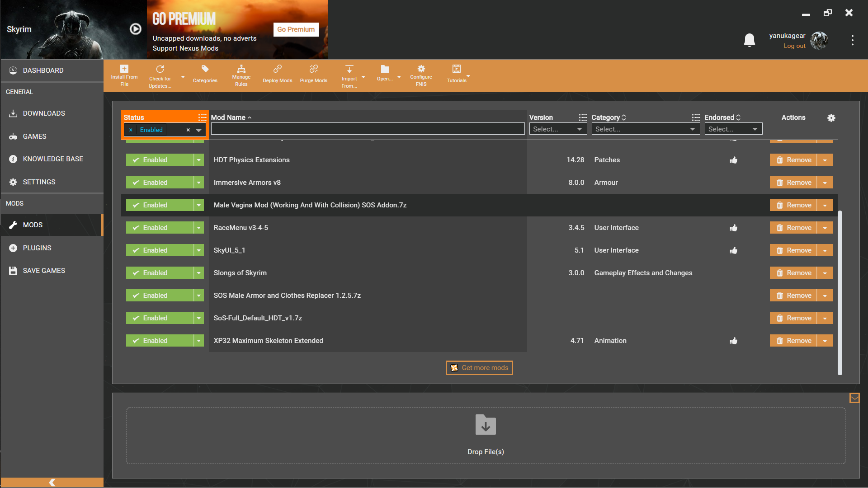
Task: Toggle the drop zone panel icon
Action: click(854, 398)
